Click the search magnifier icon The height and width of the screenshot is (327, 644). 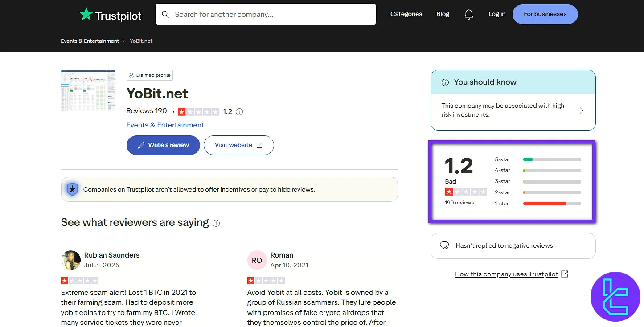165,14
